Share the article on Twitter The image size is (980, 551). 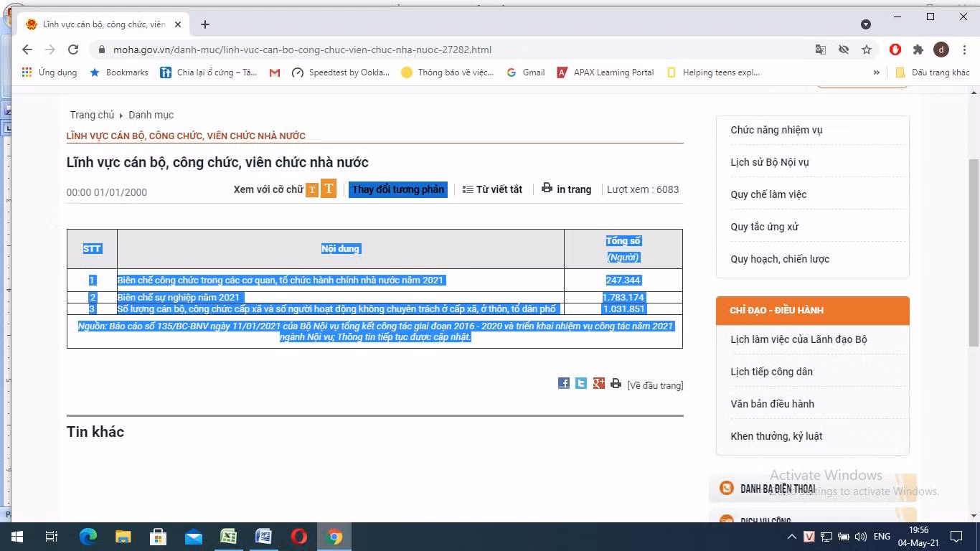tap(581, 383)
